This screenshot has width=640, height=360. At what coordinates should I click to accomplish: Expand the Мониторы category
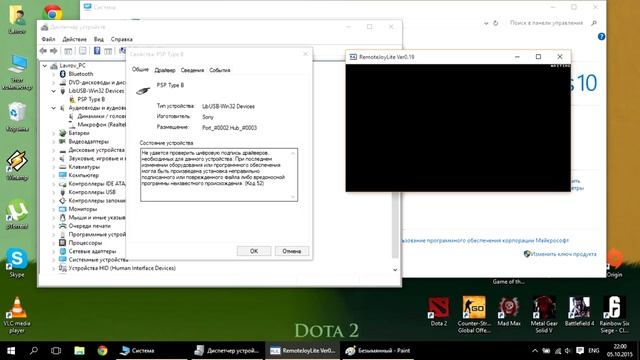coord(53,209)
